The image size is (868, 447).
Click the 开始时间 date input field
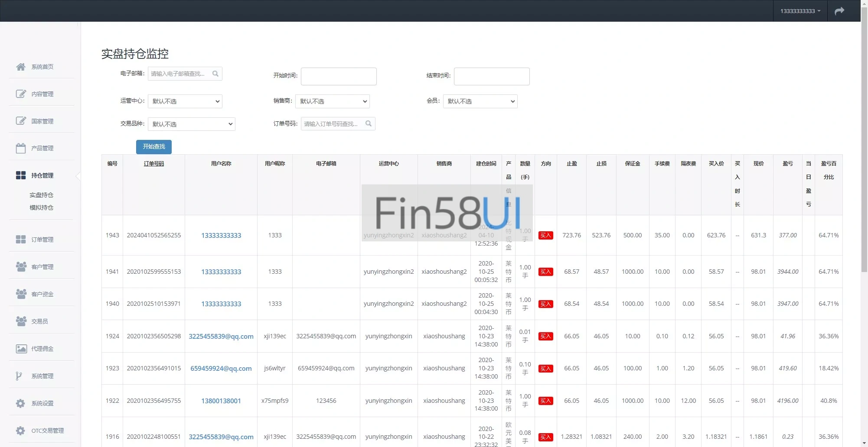[x=339, y=76]
